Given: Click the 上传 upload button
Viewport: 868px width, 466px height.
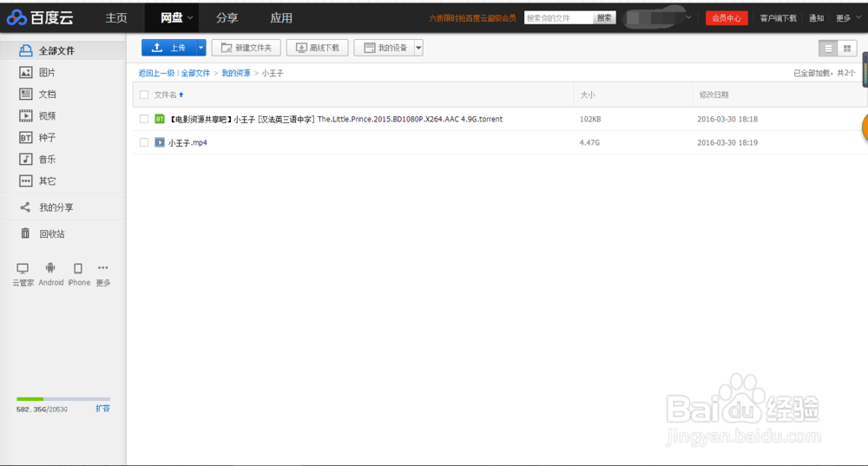Looking at the screenshot, I should [x=169, y=48].
